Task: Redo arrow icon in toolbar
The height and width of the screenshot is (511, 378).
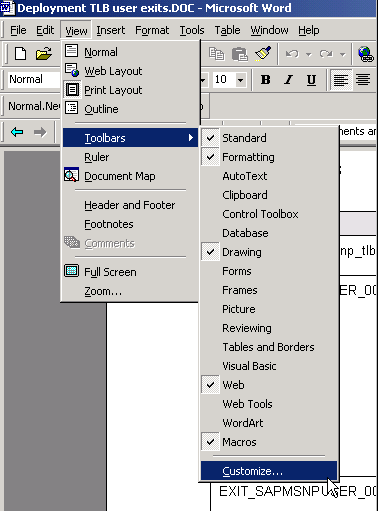Action: point(326,54)
